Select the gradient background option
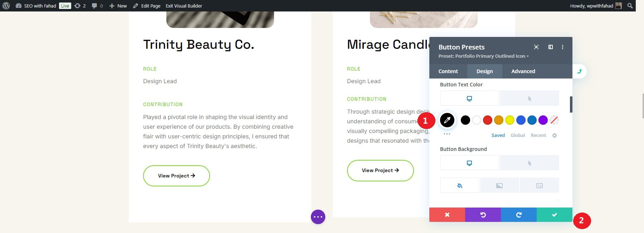Screen dimensions: 644x233 pos(499,185)
